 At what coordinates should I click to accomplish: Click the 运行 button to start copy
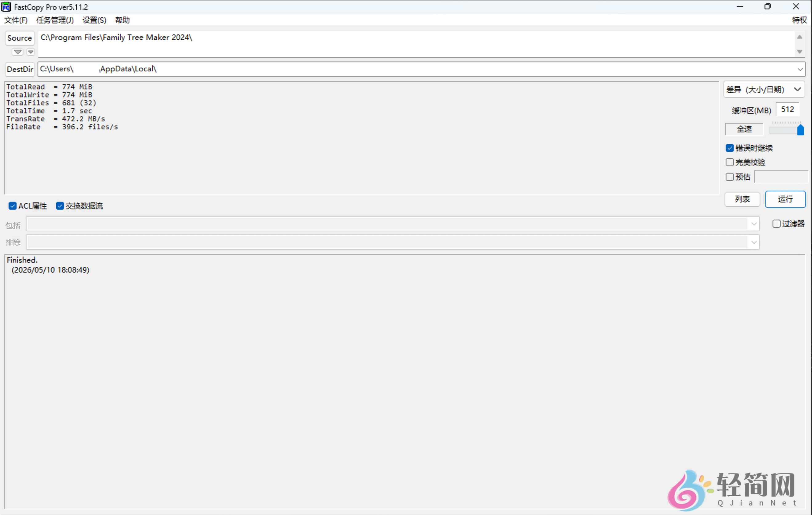point(785,199)
